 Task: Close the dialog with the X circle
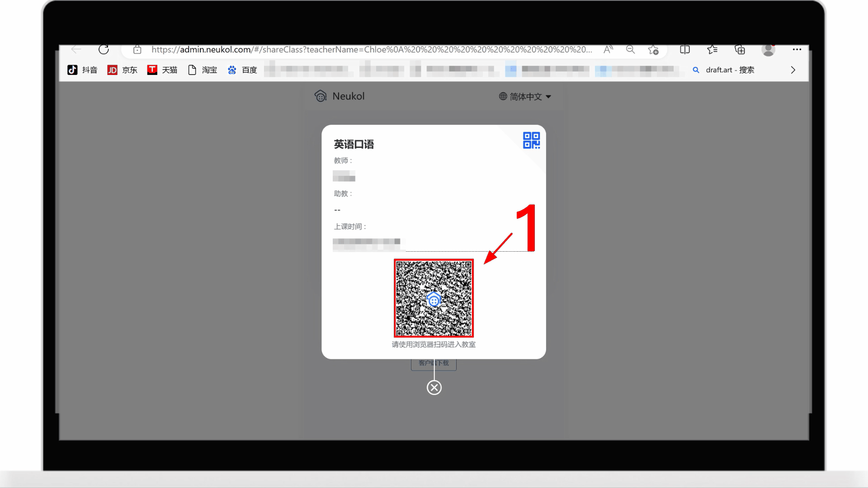[434, 388]
